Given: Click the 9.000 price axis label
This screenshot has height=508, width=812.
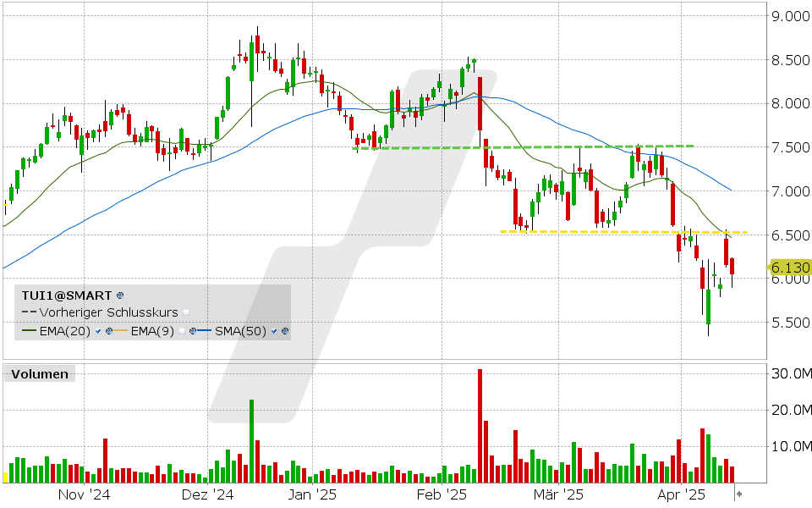Looking at the screenshot, I should click(790, 17).
